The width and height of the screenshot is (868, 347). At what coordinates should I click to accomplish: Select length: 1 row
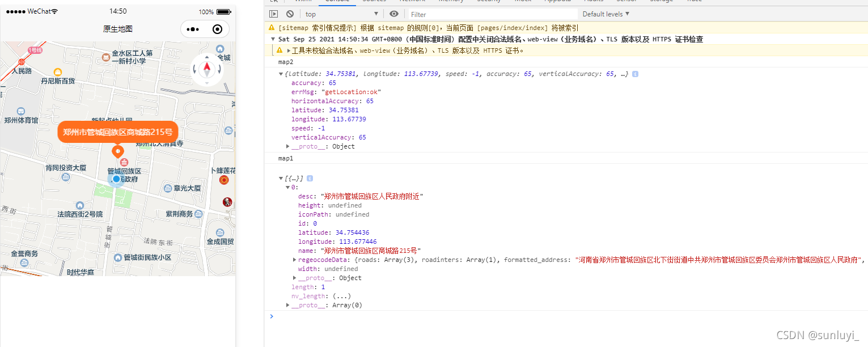pyautogui.click(x=308, y=287)
